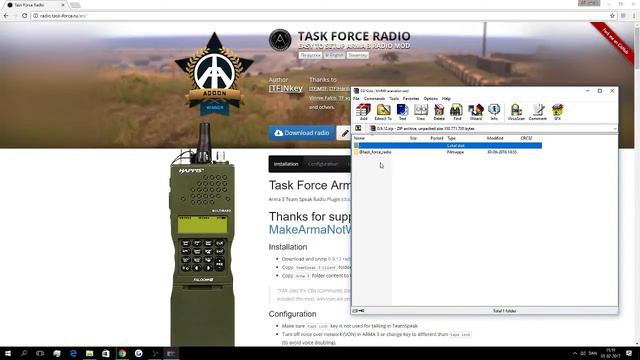Reload the page in Chrome
The width and height of the screenshot is (640, 360).
click(x=24, y=16)
